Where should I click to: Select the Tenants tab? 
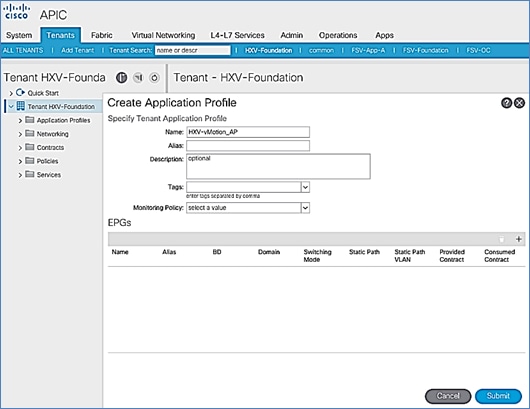click(x=61, y=35)
